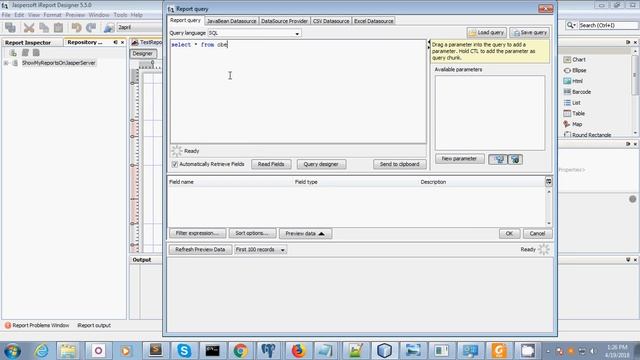
Task: Open pgAdmin elephant icon on taskbar
Action: pos(269,350)
